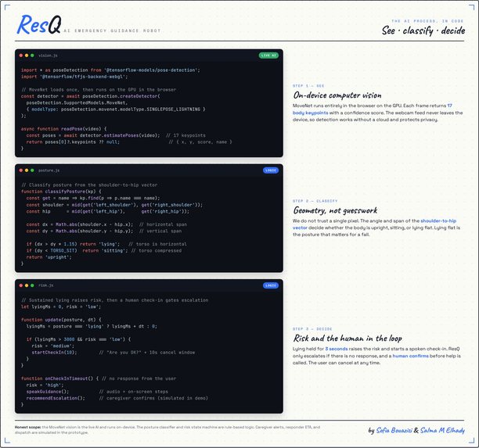Click the 'speakGuidance();' call
This screenshot has width=479, height=448.
[48, 392]
